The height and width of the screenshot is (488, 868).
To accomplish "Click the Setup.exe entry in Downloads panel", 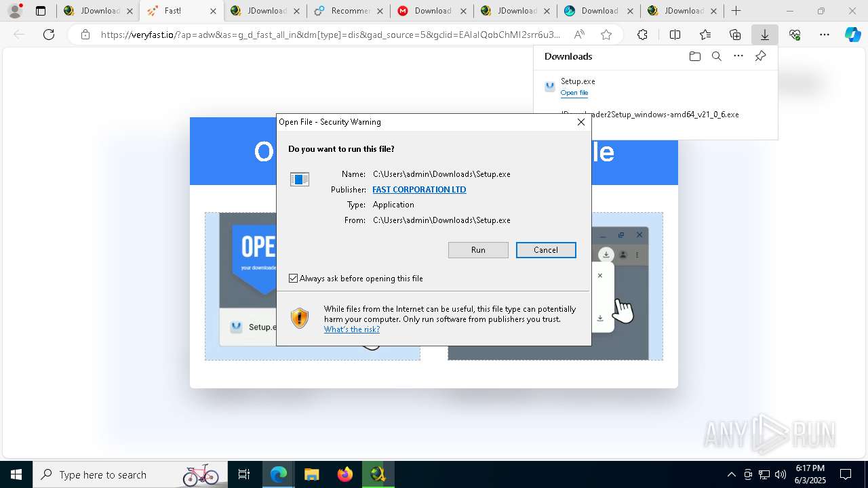I will tap(655, 87).
